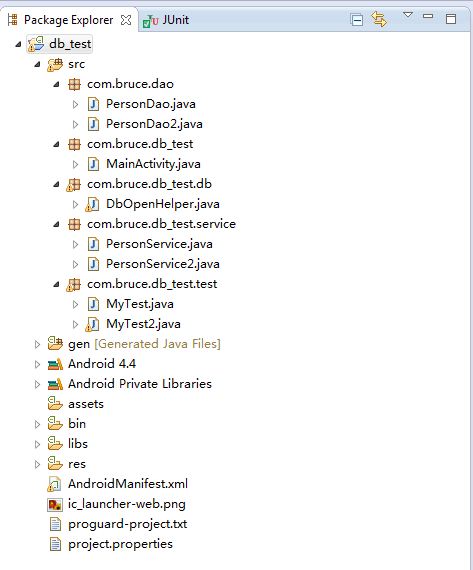
Task: Select gen [Generated Java Files] label
Action: [x=144, y=344]
